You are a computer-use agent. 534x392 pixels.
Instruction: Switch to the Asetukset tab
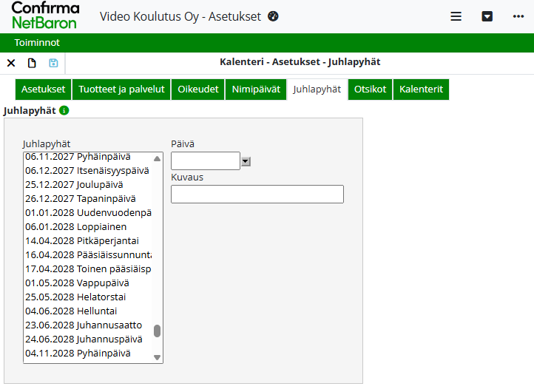[43, 89]
